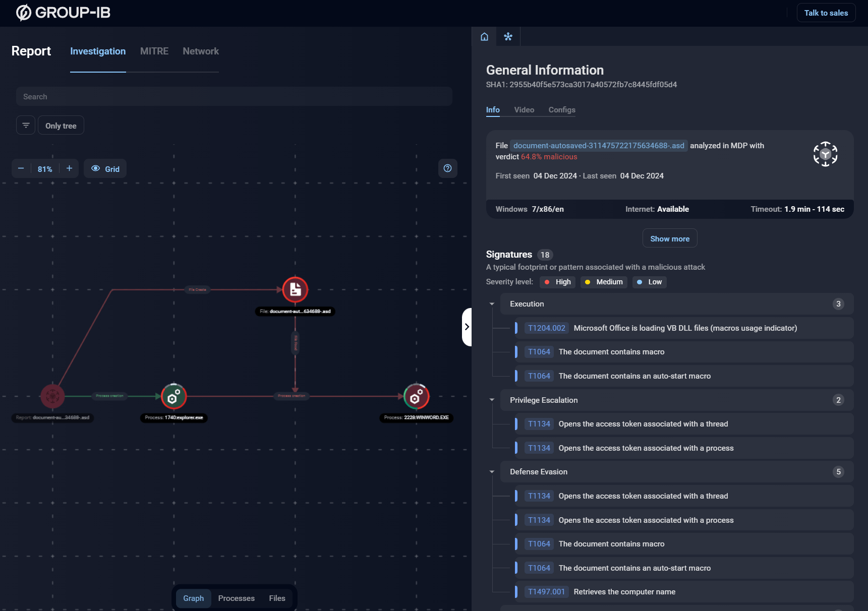This screenshot has width=868, height=611.
Task: Click the interactive sandbox cube icon
Action: click(x=825, y=154)
